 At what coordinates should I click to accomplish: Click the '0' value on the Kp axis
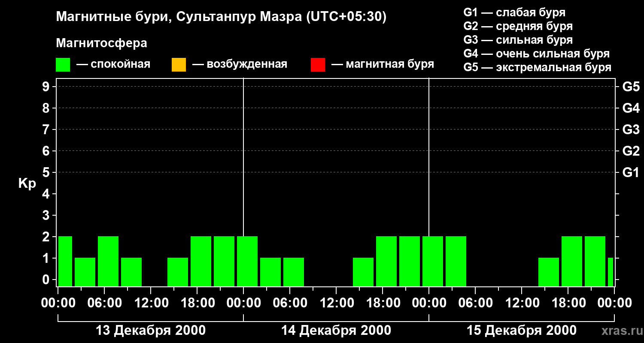pos(47,280)
